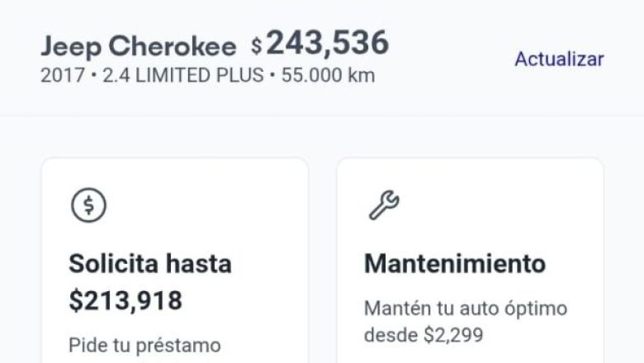Tap the $243,536 vehicle valuation
Screen dimensions: 644x363
tap(320, 43)
